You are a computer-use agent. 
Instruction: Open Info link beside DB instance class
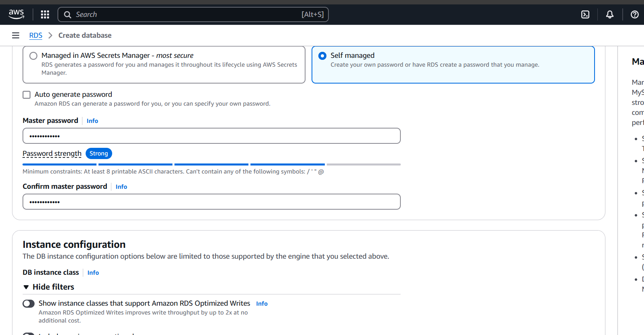(x=93, y=273)
